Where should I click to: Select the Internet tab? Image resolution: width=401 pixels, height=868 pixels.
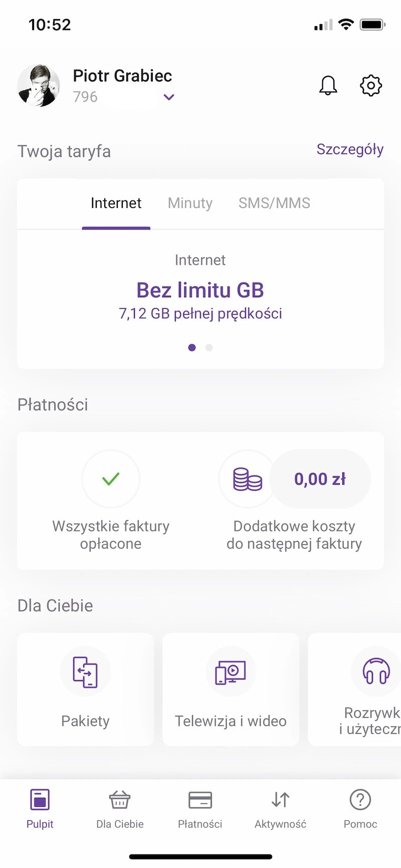(x=116, y=203)
